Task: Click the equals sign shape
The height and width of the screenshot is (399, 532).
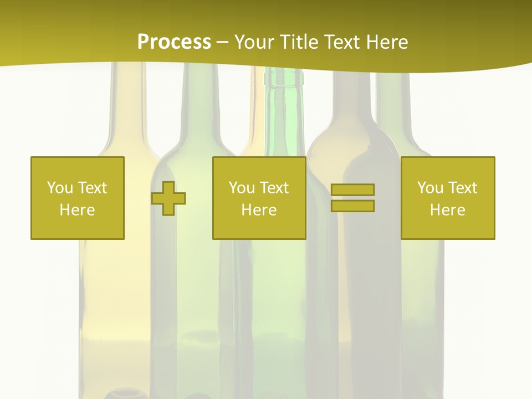Action: 352,198
